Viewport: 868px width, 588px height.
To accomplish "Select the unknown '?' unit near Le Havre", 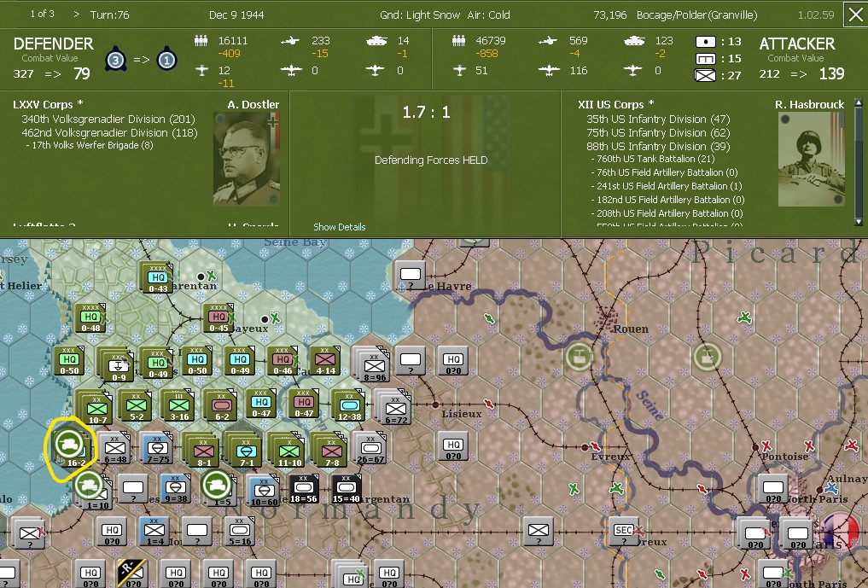I will (x=408, y=274).
